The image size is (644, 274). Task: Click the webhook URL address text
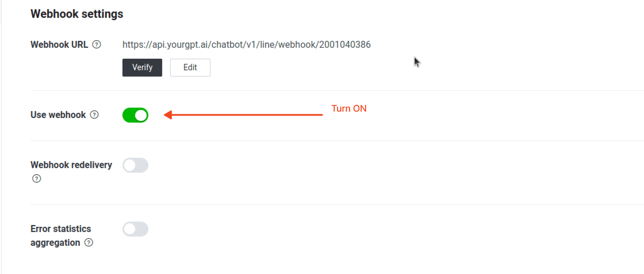click(246, 44)
